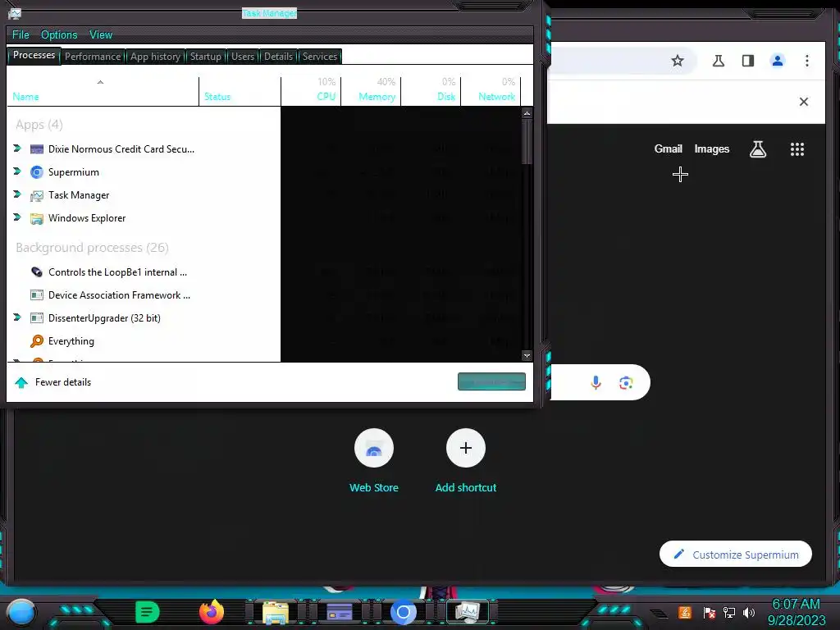This screenshot has width=840, height=630.
Task: Click the process list scroll up arrow
Action: click(527, 113)
